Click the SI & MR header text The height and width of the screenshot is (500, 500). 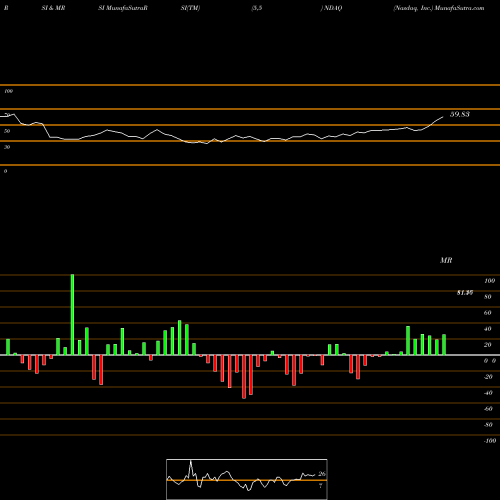53,8
